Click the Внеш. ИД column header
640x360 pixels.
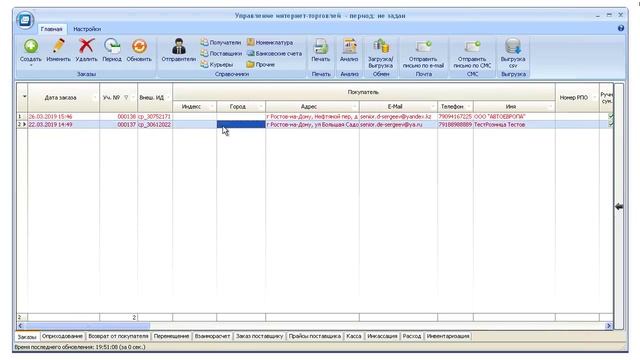point(155,98)
